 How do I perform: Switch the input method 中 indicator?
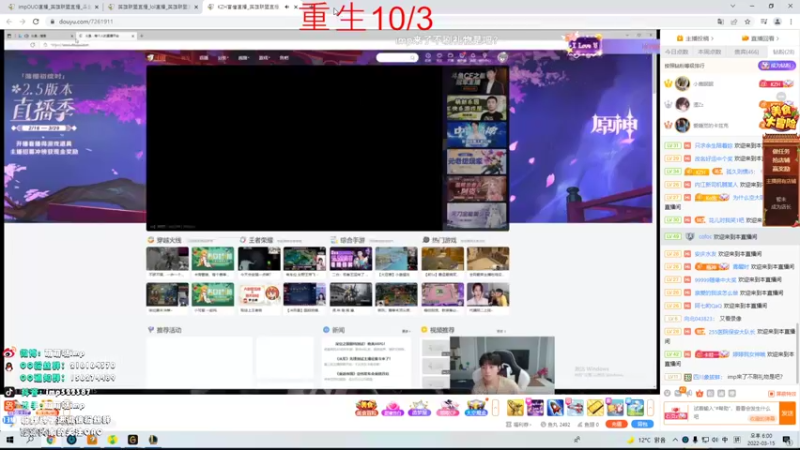[725, 440]
